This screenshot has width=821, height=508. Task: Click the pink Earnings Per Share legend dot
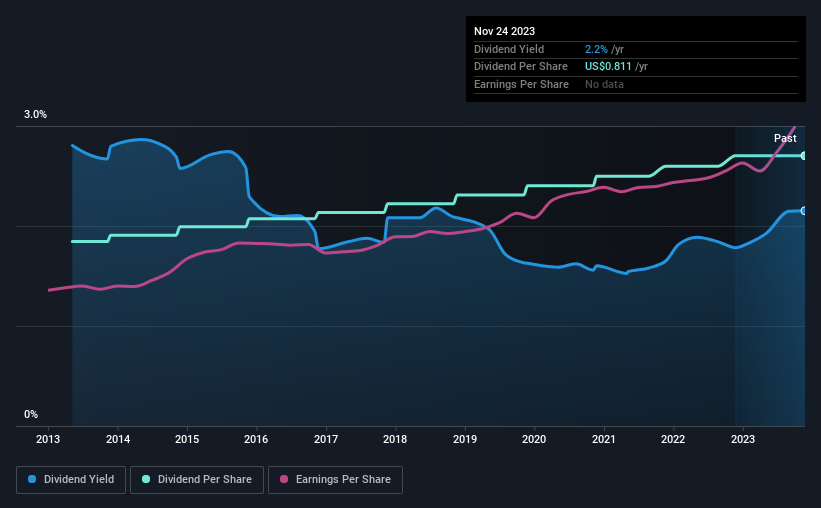[284, 479]
